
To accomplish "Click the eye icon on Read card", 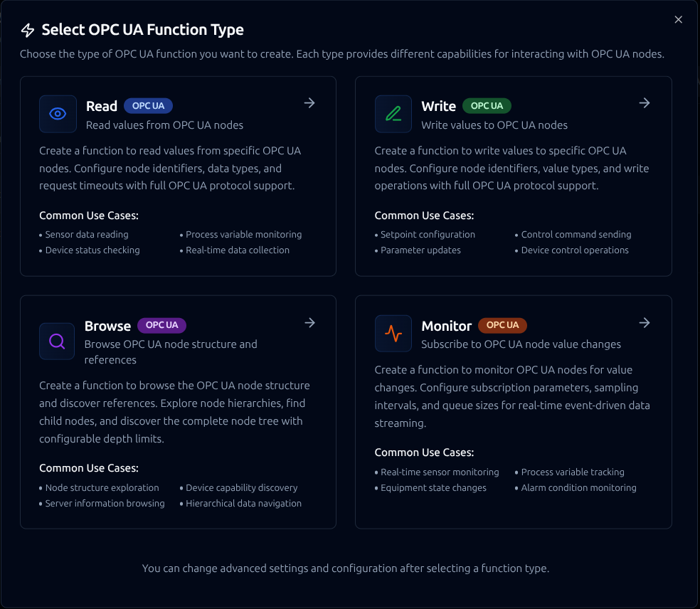I will (58, 114).
